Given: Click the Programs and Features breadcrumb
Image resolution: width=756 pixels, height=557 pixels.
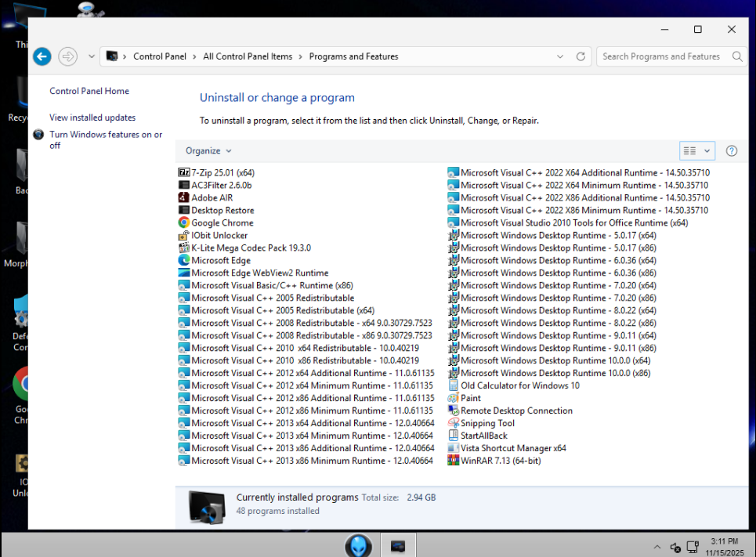Looking at the screenshot, I should (x=354, y=56).
